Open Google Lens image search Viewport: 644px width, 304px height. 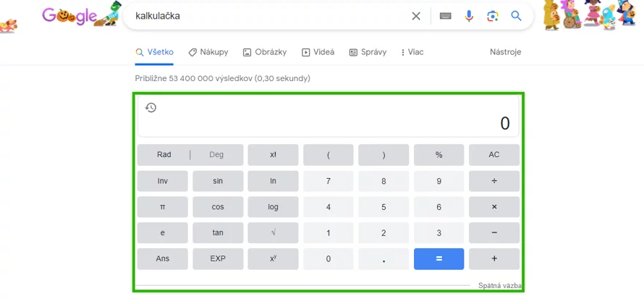(x=493, y=16)
